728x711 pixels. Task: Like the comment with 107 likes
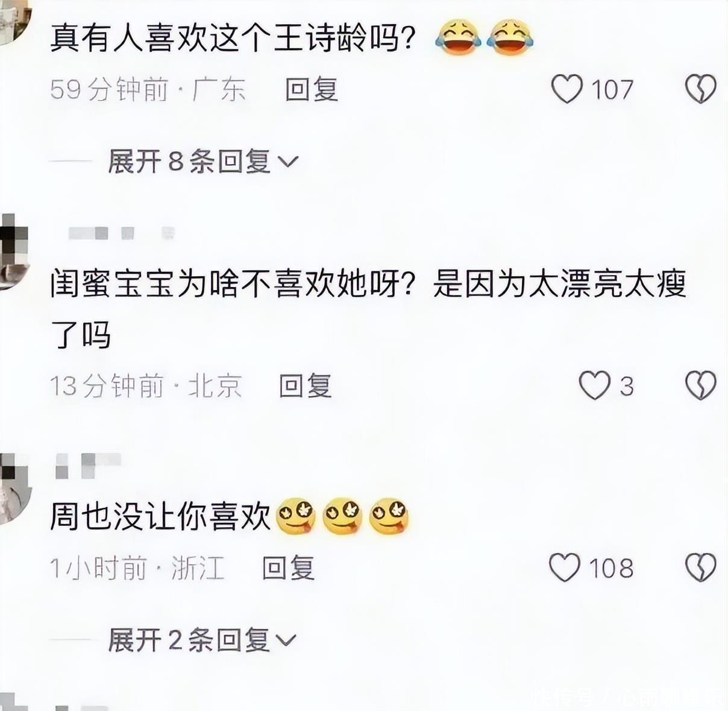(567, 89)
